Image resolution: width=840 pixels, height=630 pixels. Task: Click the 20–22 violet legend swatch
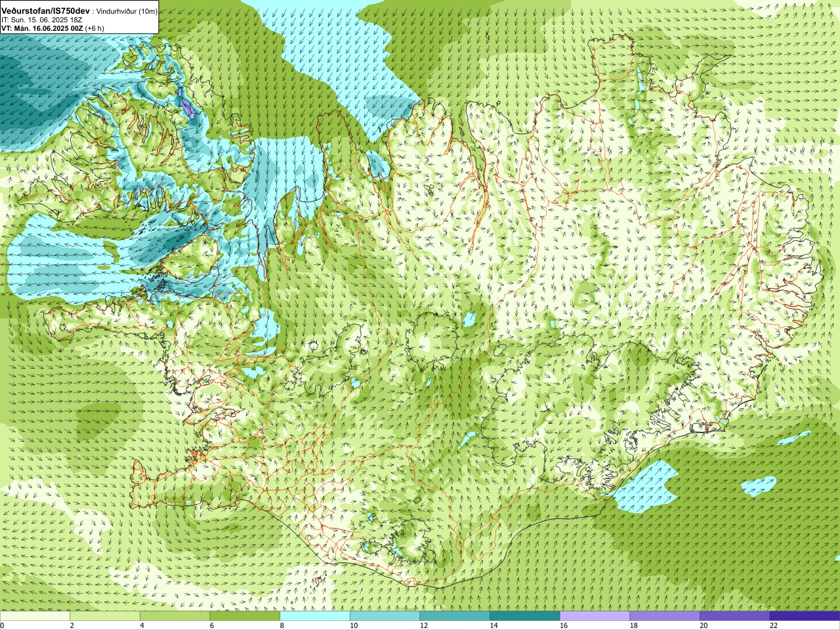[735, 616]
